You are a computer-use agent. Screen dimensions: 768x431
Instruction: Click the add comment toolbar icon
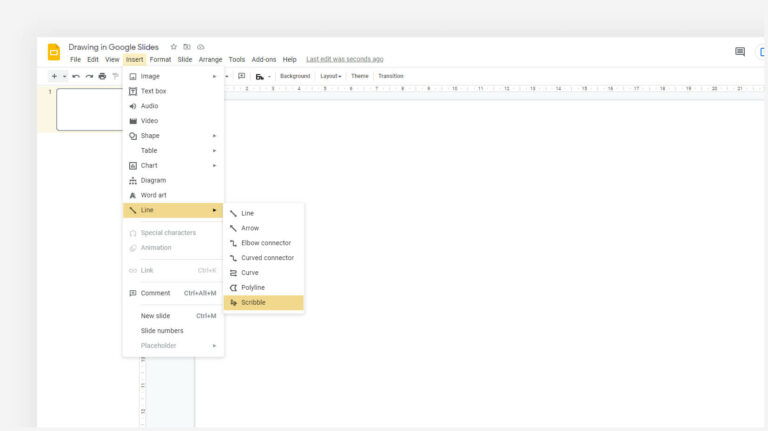click(x=241, y=76)
